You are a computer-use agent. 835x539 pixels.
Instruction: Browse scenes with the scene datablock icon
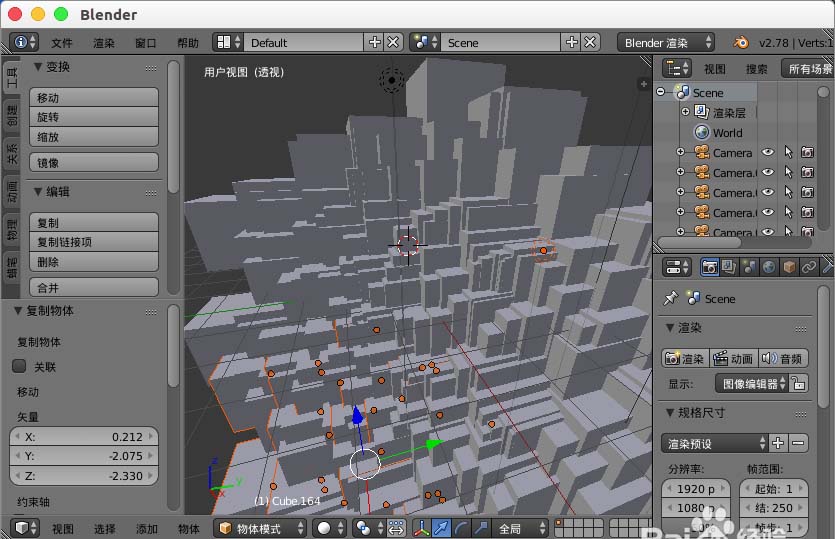pyautogui.click(x=425, y=42)
